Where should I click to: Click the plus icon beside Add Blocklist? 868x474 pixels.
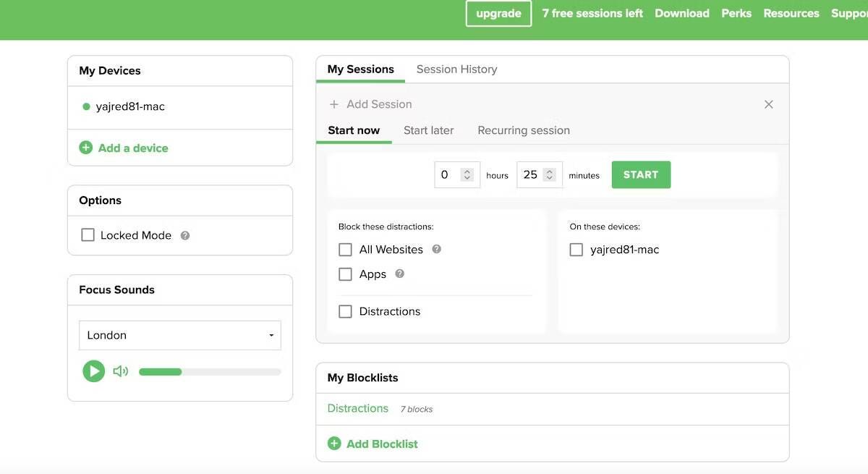(334, 444)
